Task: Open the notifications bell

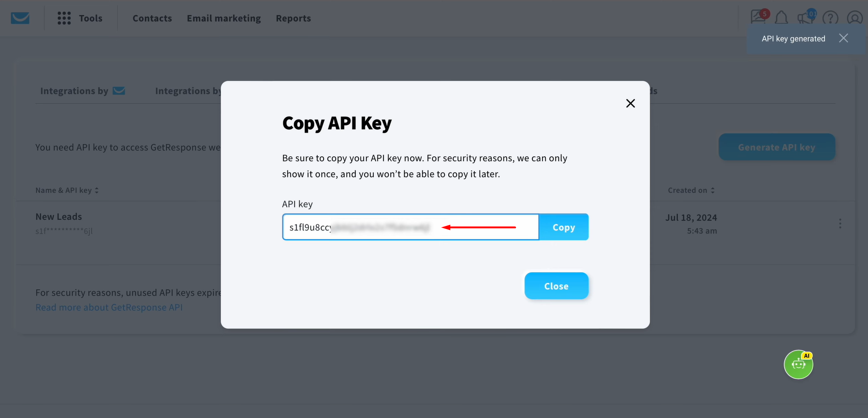Action: click(782, 17)
